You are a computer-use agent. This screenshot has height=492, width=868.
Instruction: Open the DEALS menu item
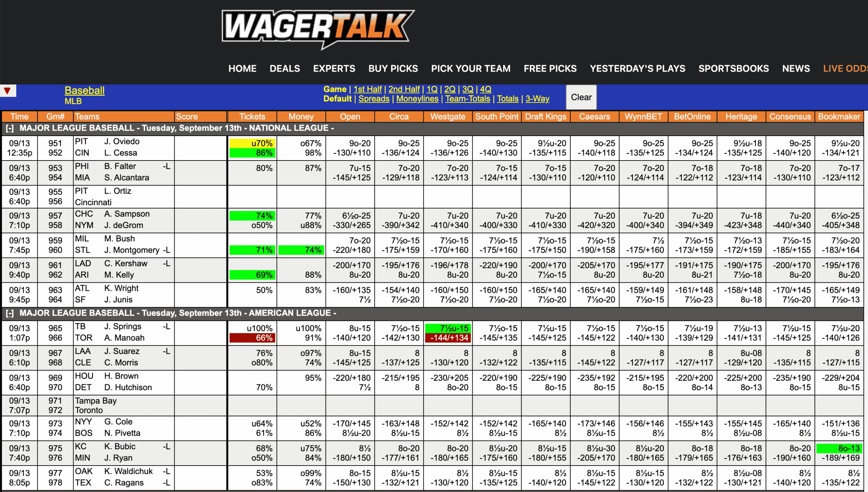click(285, 69)
